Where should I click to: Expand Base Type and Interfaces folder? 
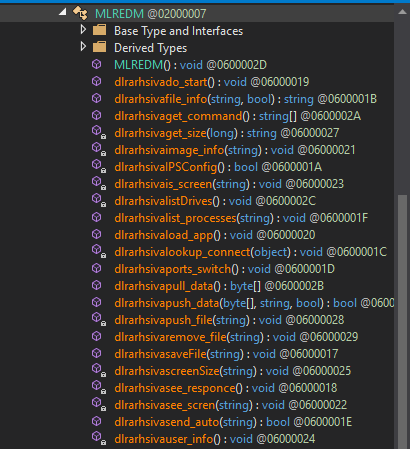coord(83,30)
